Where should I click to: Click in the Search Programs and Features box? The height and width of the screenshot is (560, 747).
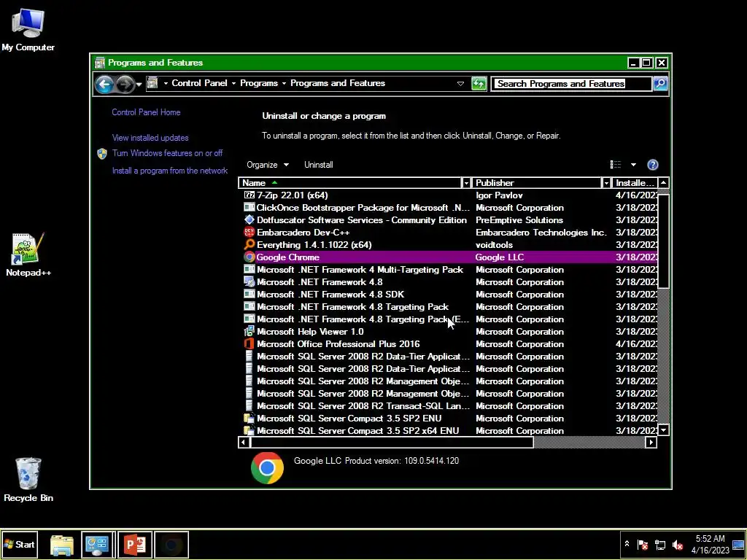(571, 84)
